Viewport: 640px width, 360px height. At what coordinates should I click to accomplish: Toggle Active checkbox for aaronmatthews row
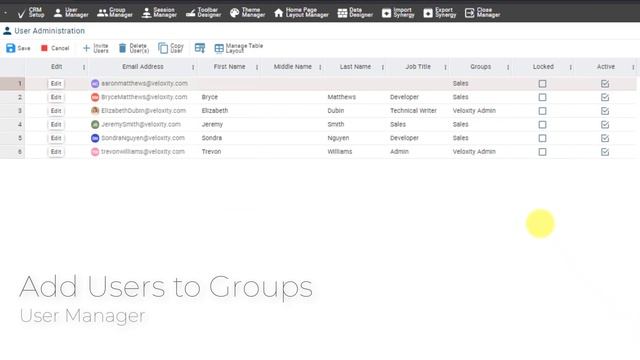click(605, 84)
